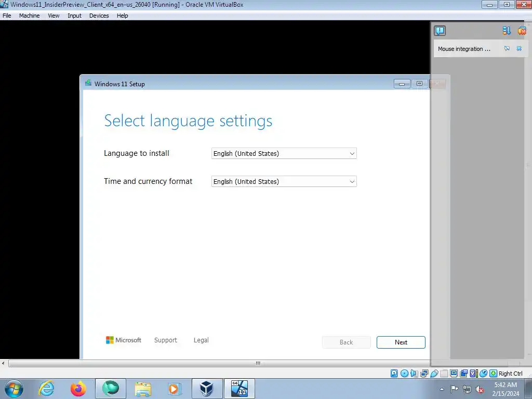Open the Windows Start menu

pyautogui.click(x=14, y=389)
